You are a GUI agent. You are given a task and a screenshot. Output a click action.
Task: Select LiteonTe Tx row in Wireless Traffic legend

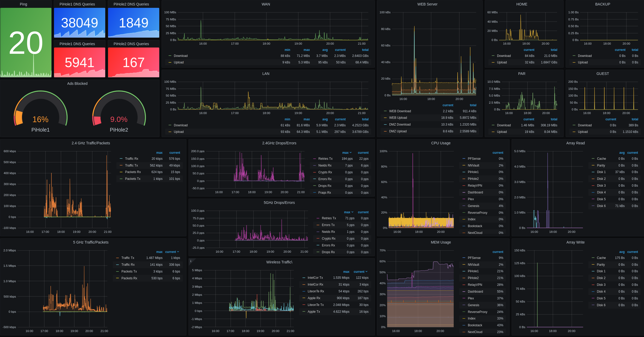coord(335,305)
